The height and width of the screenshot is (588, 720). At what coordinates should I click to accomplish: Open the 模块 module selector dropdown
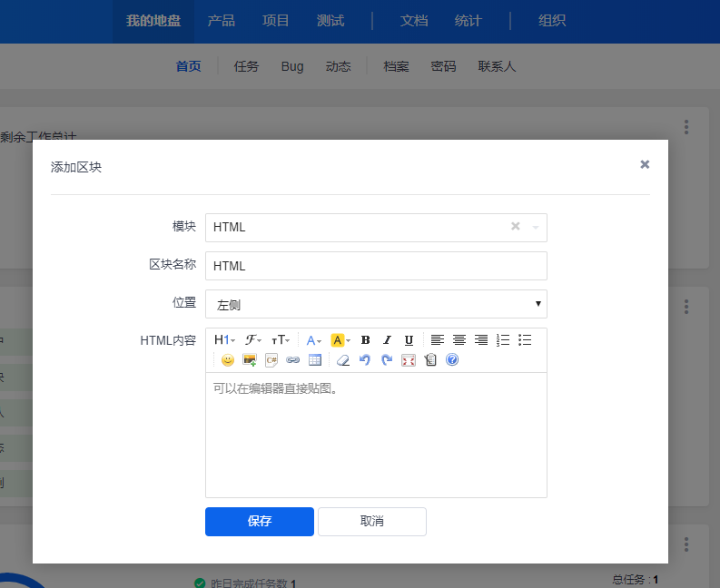376,228
